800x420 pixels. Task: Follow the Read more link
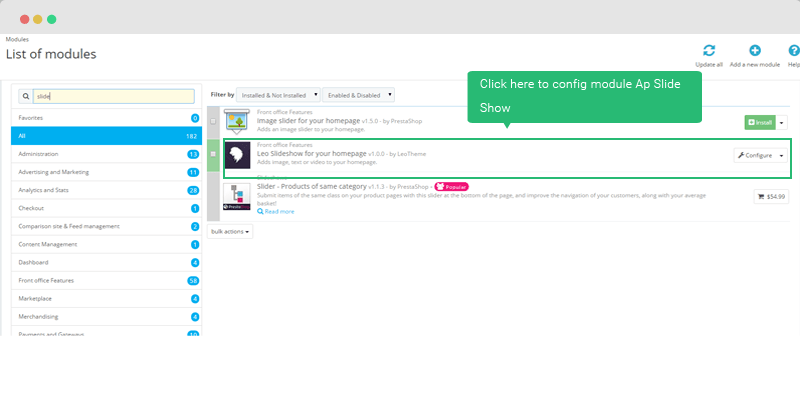[279, 211]
